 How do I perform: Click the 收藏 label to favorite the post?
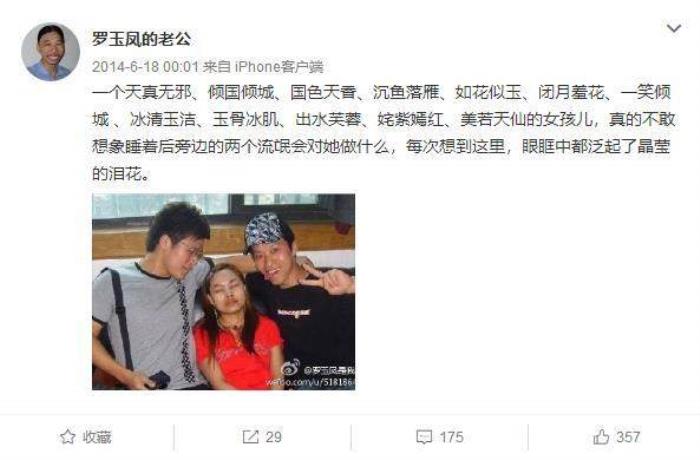[97, 437]
